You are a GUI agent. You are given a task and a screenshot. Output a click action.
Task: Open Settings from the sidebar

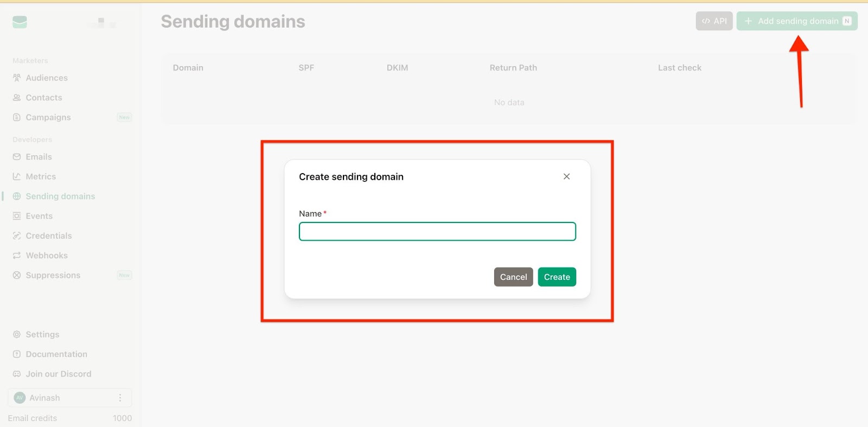[42, 334]
